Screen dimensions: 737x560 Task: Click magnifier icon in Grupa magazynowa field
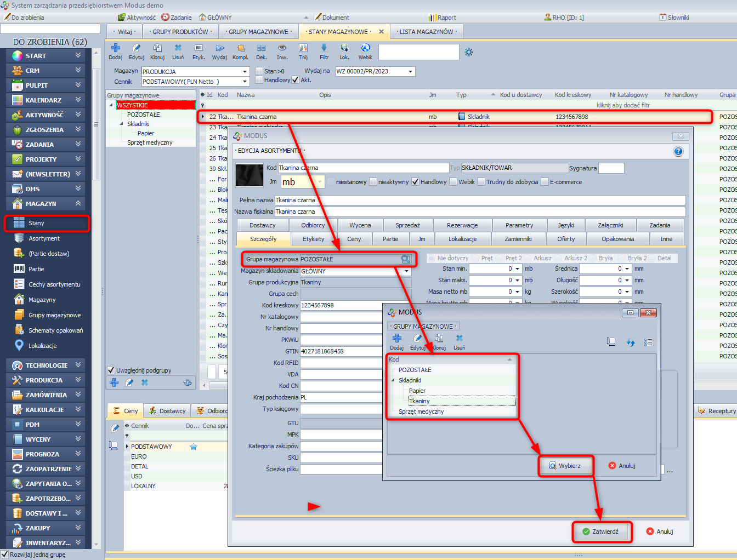point(405,259)
